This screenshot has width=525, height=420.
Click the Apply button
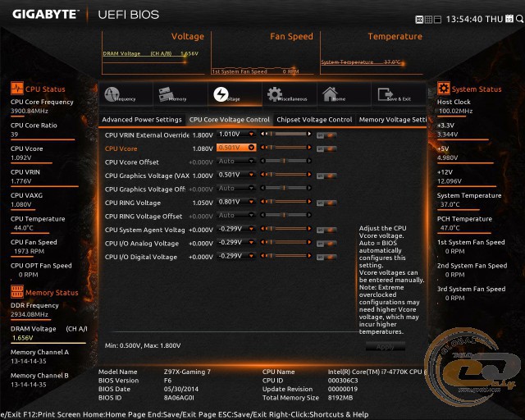point(385,347)
